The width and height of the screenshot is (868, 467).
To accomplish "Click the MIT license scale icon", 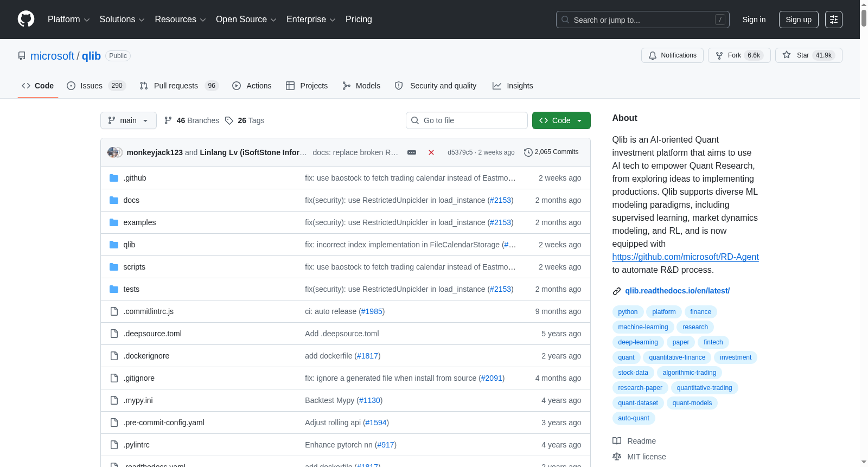I will click(617, 457).
